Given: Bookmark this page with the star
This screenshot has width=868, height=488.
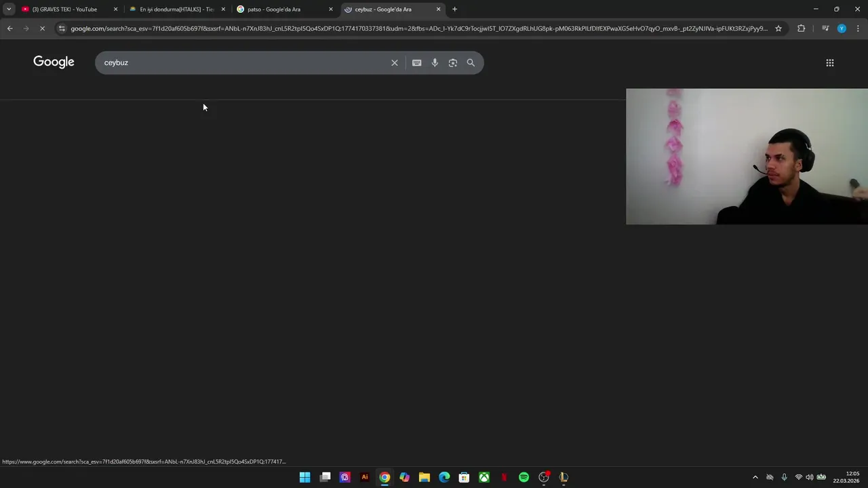Looking at the screenshot, I should [x=778, y=28].
